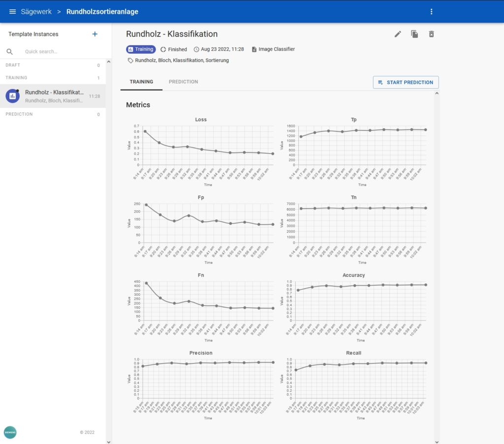Click the Image Classifier document icon
The image size is (504, 444).
coord(253,49)
